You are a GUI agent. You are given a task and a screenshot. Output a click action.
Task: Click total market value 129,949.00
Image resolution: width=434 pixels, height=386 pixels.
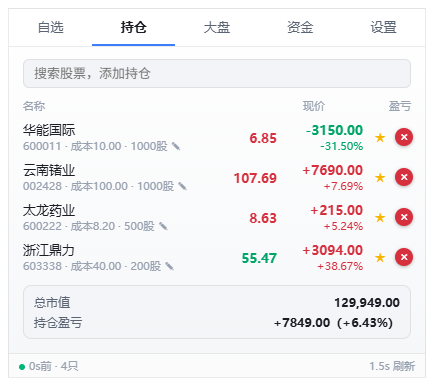pos(367,303)
